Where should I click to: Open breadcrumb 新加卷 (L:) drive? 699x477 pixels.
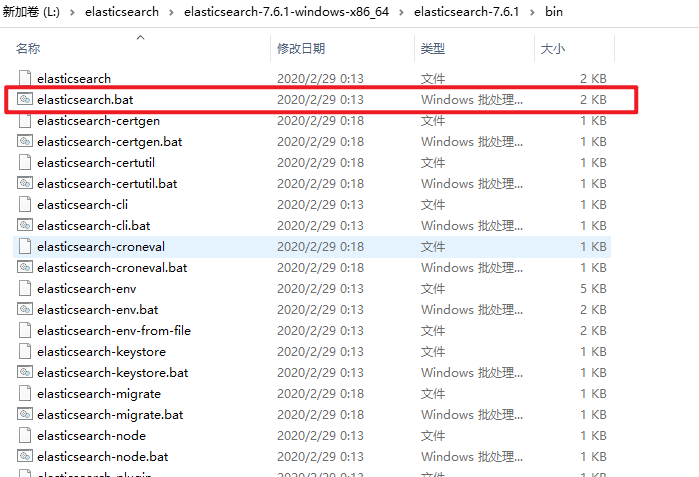click(31, 12)
